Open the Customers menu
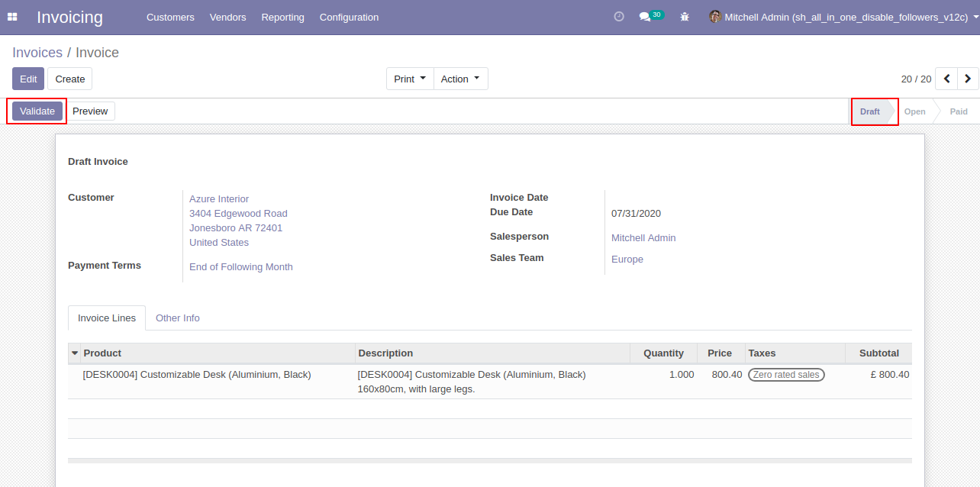 [x=170, y=17]
